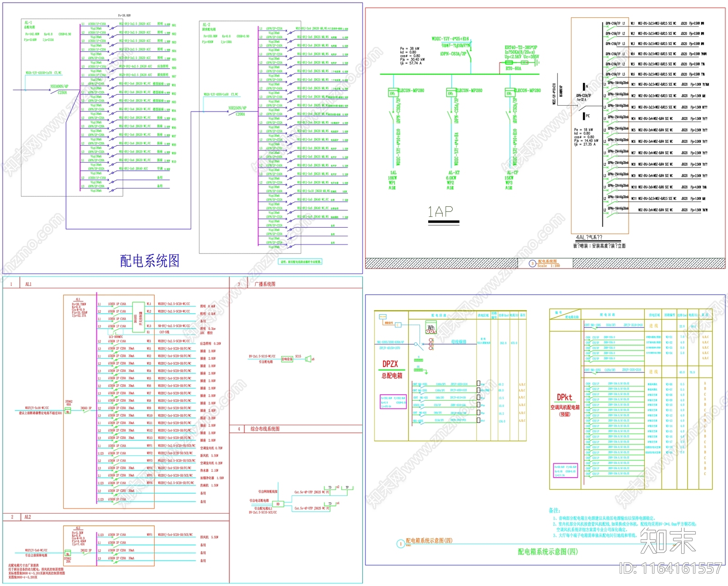Click the 'C250A' breaker rating text
Viewport: 728px width, 586px height.
(62, 92)
